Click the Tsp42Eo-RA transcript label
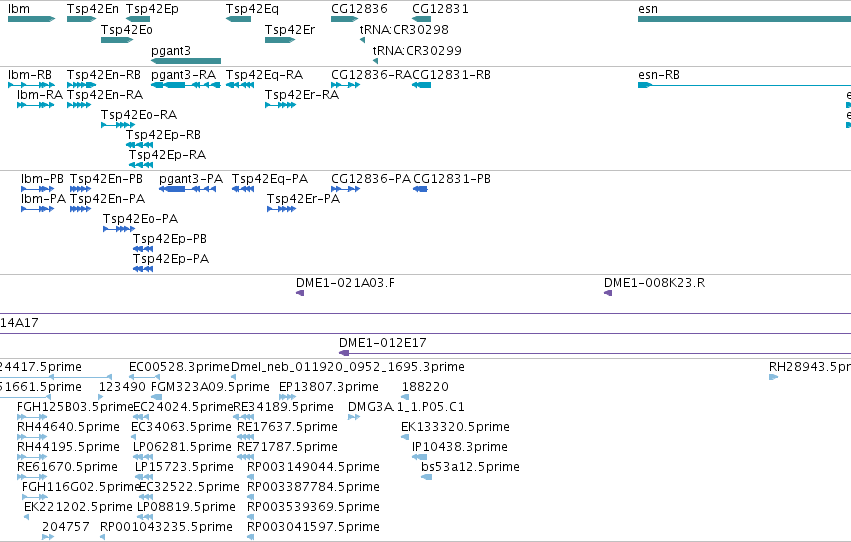This screenshot has height=542, width=851. click(x=139, y=115)
